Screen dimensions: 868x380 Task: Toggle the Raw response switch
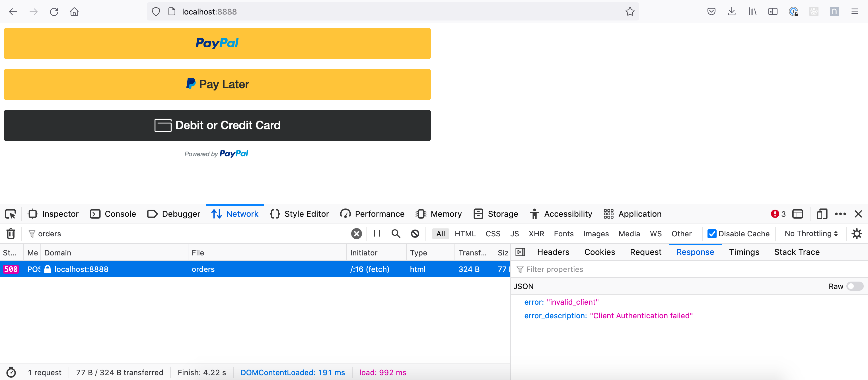click(x=855, y=286)
